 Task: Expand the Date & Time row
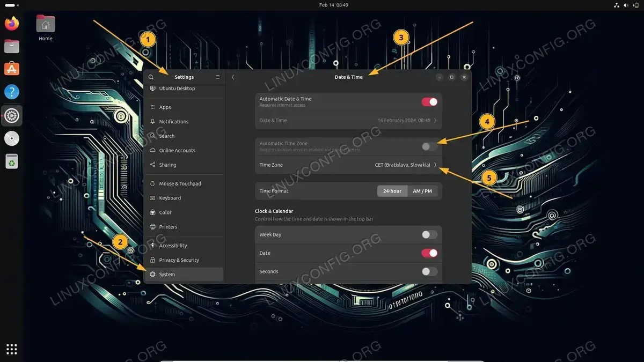(x=435, y=120)
